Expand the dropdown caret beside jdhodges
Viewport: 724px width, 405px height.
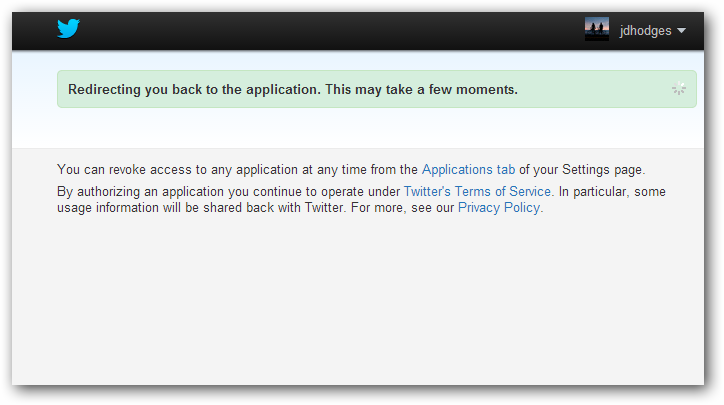click(681, 31)
